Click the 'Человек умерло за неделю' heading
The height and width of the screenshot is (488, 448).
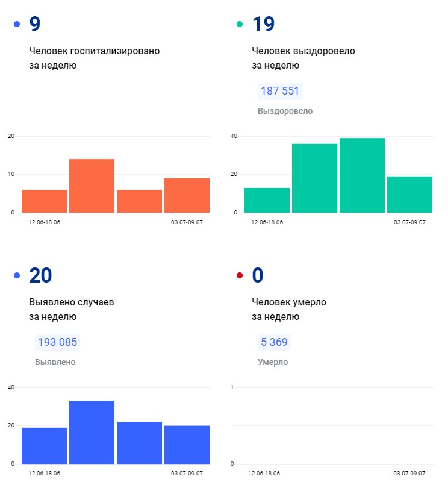(288, 309)
